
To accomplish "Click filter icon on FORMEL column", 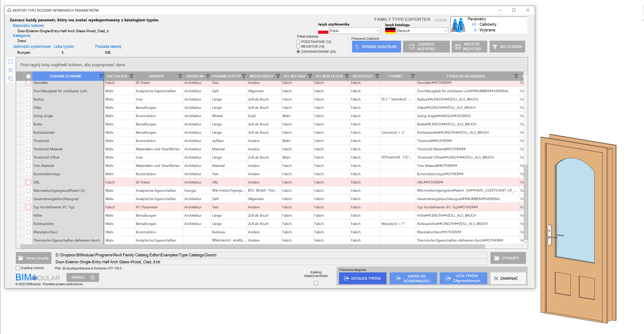I will (413, 76).
